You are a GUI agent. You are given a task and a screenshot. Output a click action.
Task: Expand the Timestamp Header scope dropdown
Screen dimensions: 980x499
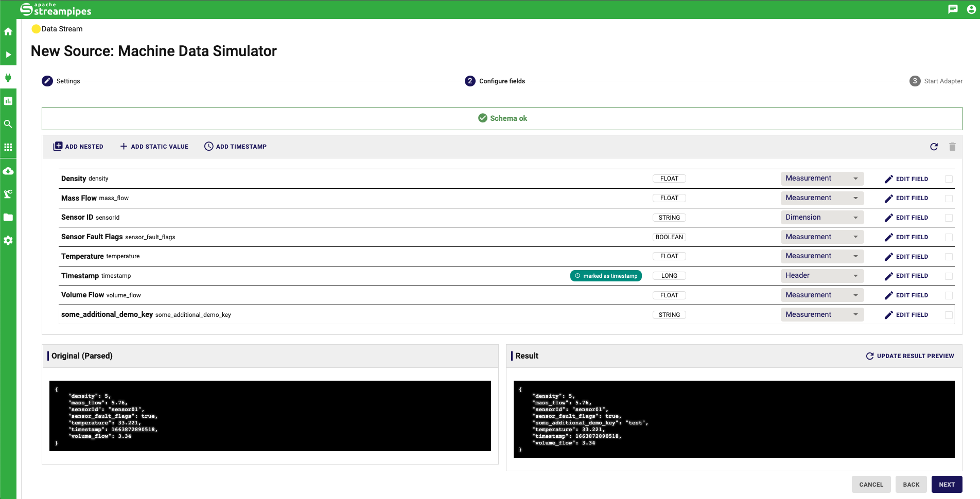click(x=821, y=276)
